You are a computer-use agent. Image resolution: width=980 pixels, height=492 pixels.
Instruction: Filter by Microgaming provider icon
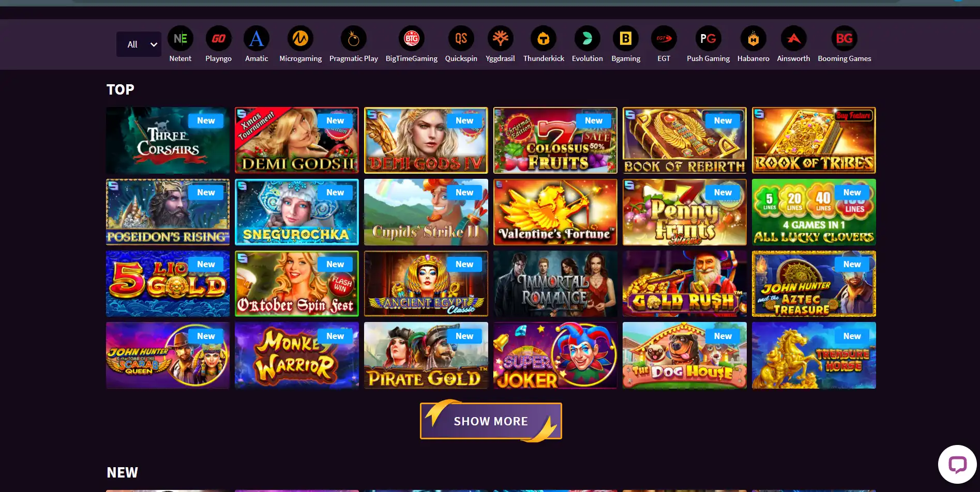[300, 38]
